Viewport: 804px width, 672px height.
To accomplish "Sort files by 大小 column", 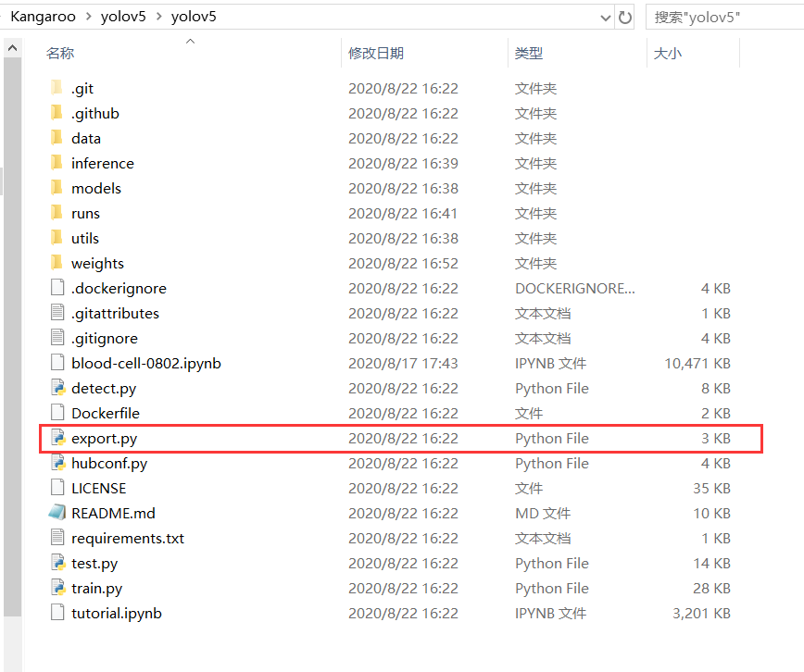I will [668, 53].
